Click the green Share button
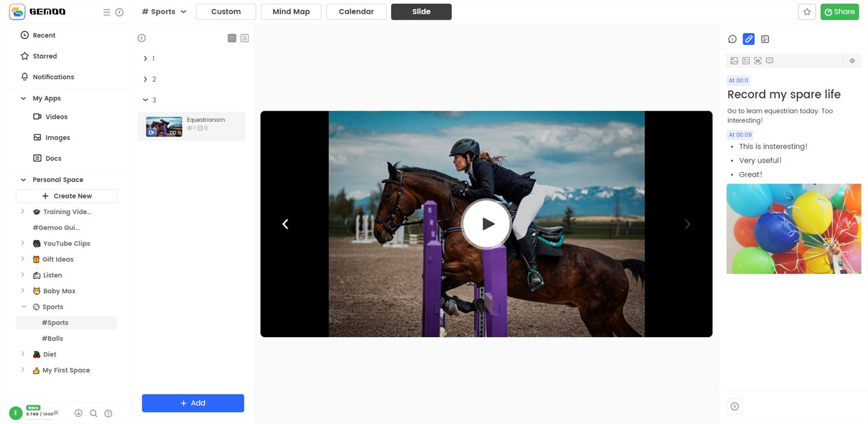The height and width of the screenshot is (424, 868). (839, 12)
